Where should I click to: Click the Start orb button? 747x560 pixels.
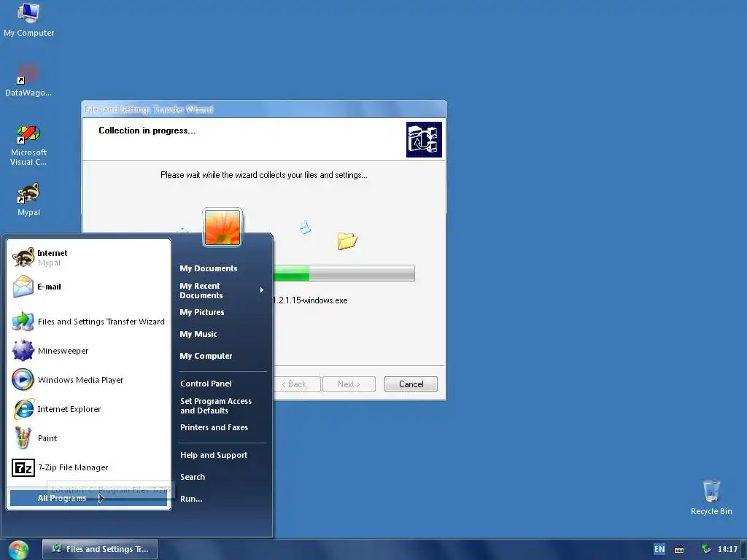click(x=18, y=550)
